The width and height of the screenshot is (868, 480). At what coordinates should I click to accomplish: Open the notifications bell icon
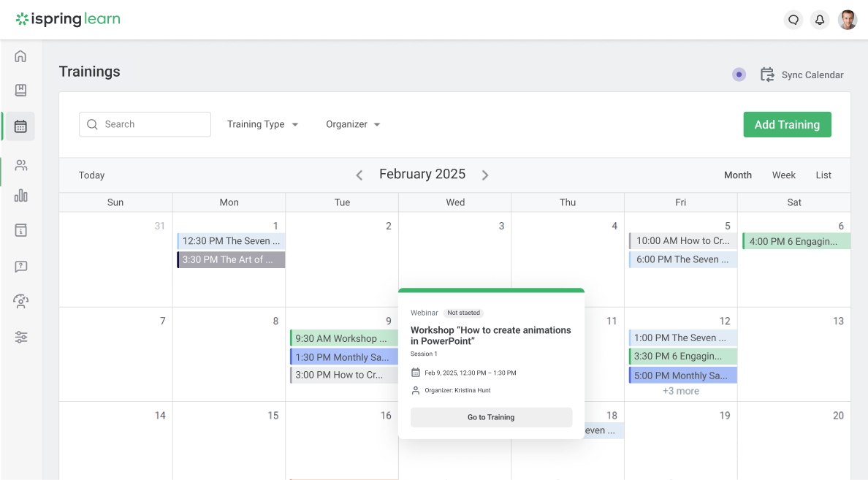(820, 20)
